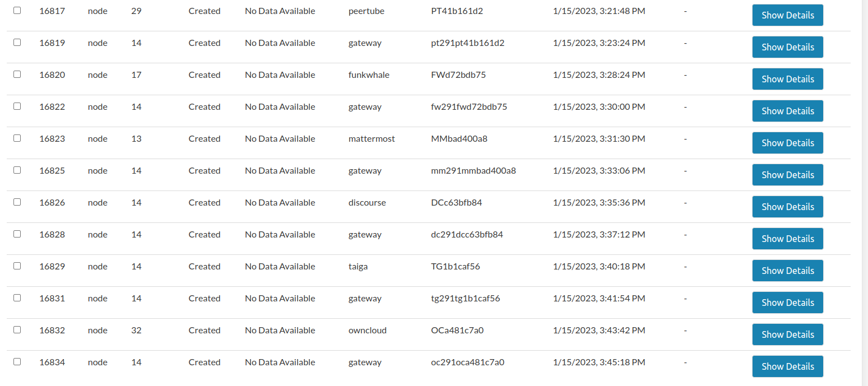Click Show Details on taiga row 16829
This screenshot has width=868, height=386.
pos(787,271)
